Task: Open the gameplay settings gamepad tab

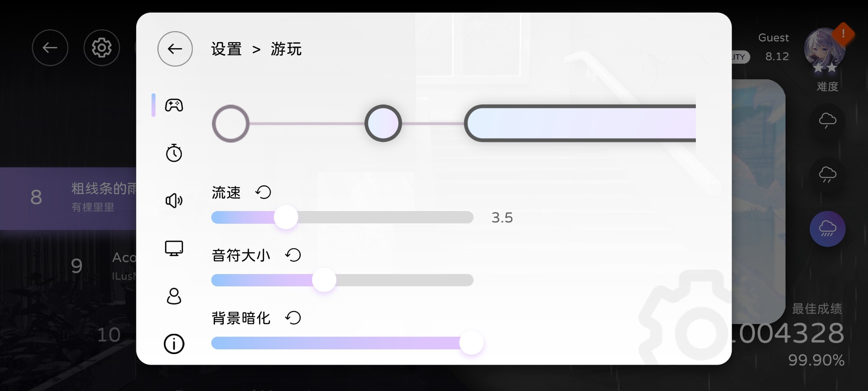Action: (174, 105)
